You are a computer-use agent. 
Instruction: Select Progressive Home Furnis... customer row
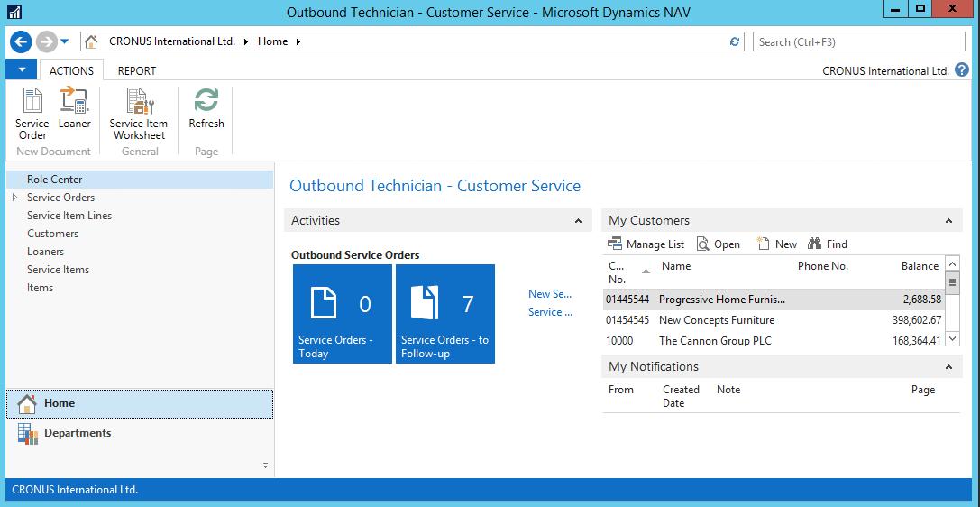tap(774, 300)
